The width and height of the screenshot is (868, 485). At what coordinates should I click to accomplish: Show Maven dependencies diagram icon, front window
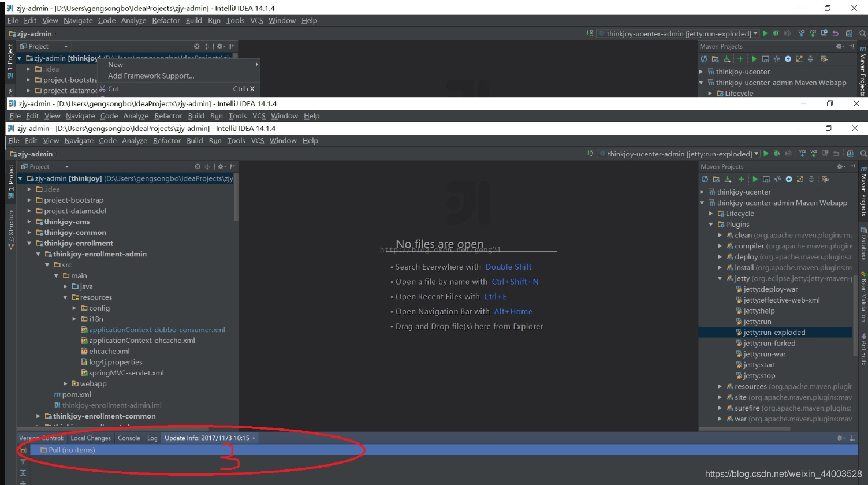point(800,179)
